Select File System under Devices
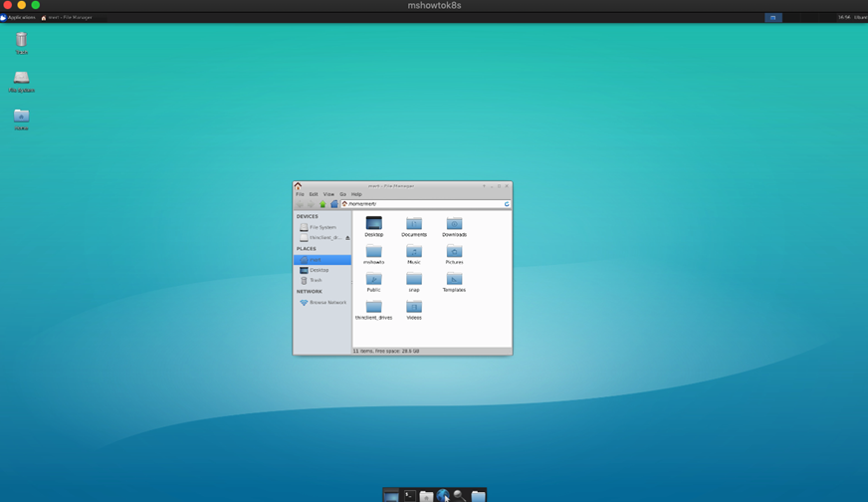Viewport: 868px width, 502px height. coord(323,227)
